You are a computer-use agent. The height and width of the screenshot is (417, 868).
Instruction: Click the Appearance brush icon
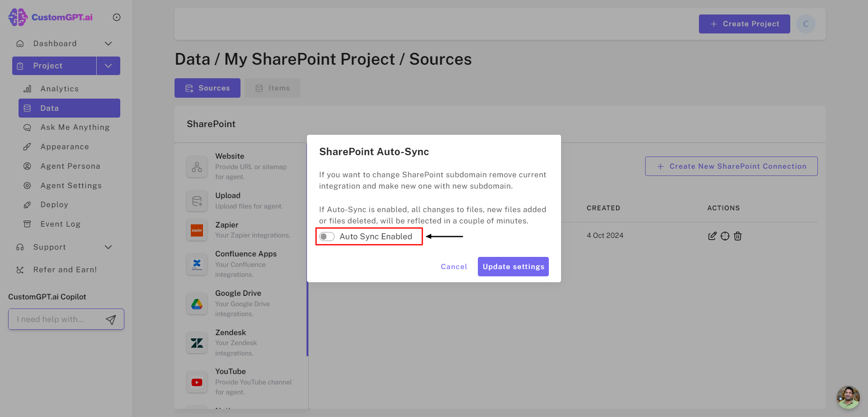(27, 147)
